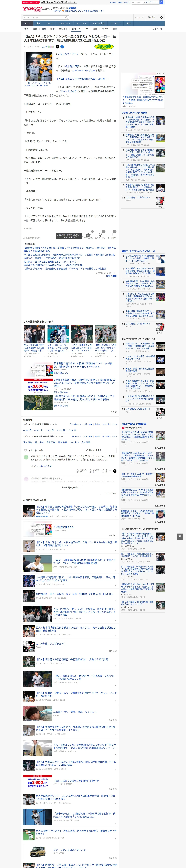This screenshot has width=186, height=868.
Task: Click the back-to-top arrow button
Action: (x=180, y=536)
